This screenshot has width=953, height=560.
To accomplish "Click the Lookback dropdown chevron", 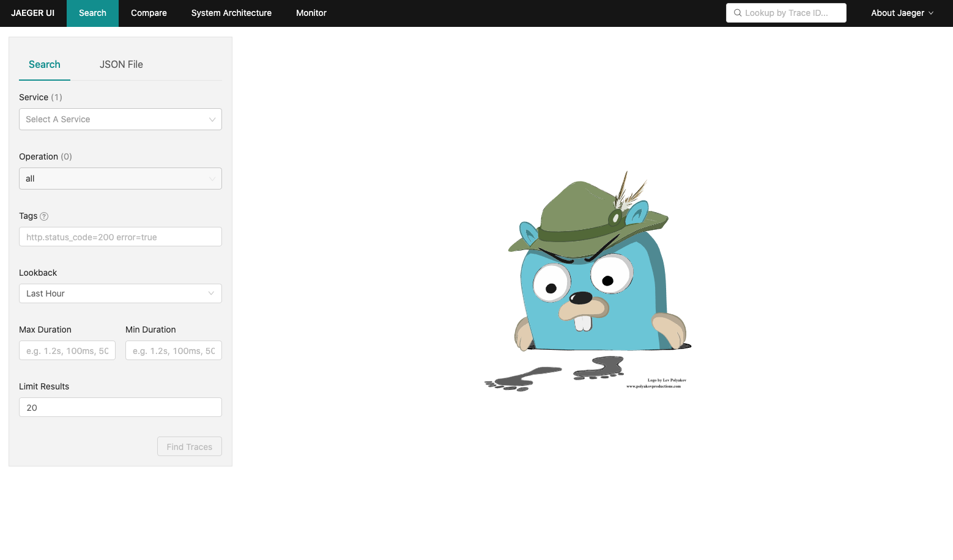I will click(212, 293).
